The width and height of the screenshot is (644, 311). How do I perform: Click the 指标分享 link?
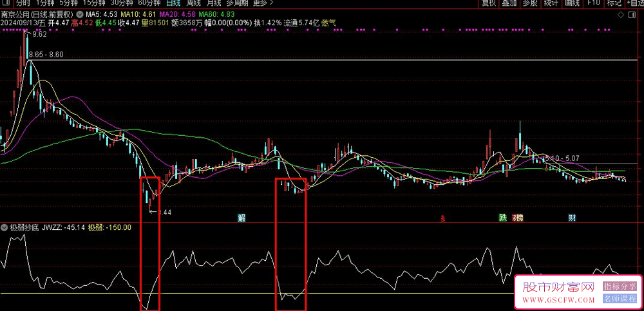coord(620,286)
